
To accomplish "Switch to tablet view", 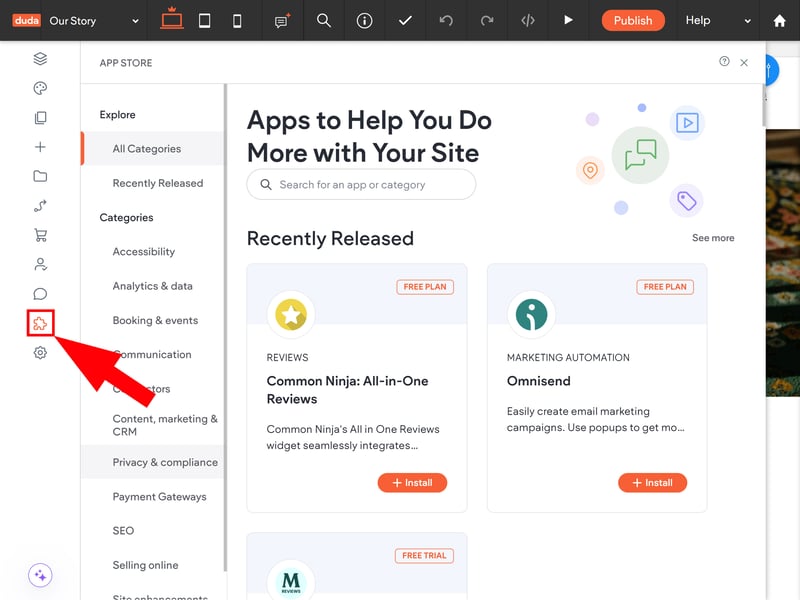I will pos(205,21).
